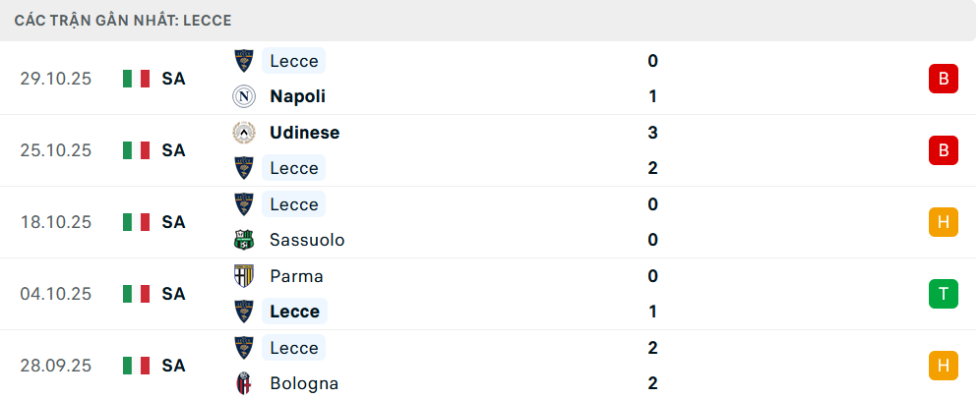
Task: Open the Bologna team link
Action: click(304, 383)
